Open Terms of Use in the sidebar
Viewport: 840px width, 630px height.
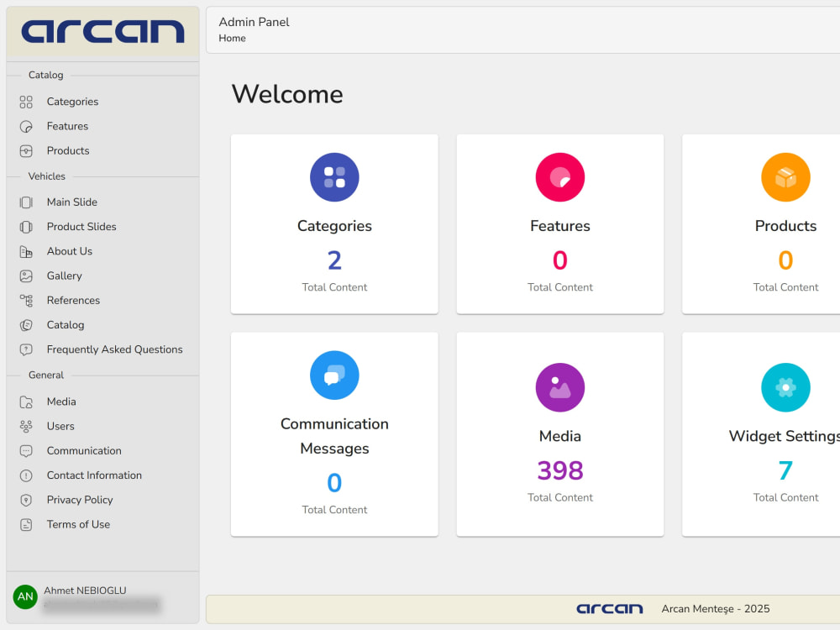78,525
